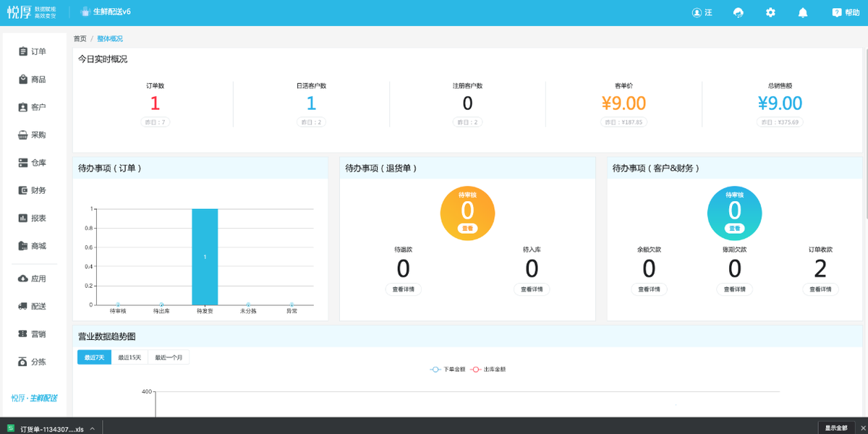Open the 分拣 (Sorting) scale icon
This screenshot has width=868, height=434.
click(23, 362)
